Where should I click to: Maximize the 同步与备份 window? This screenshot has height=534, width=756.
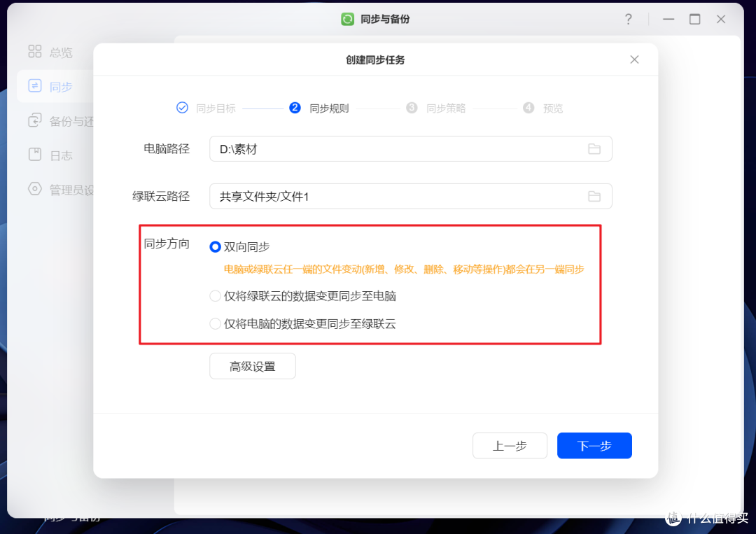695,20
